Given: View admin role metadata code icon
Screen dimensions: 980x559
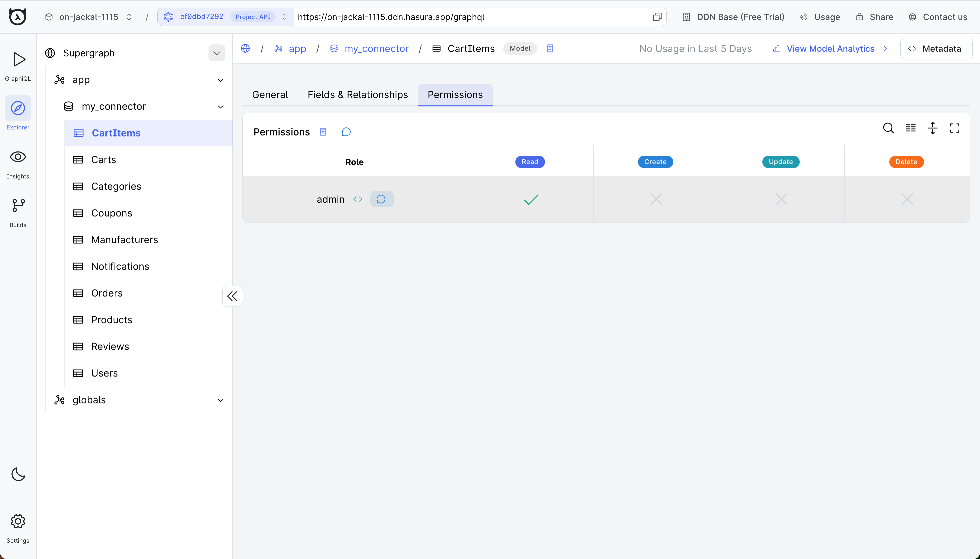Looking at the screenshot, I should pos(357,199).
